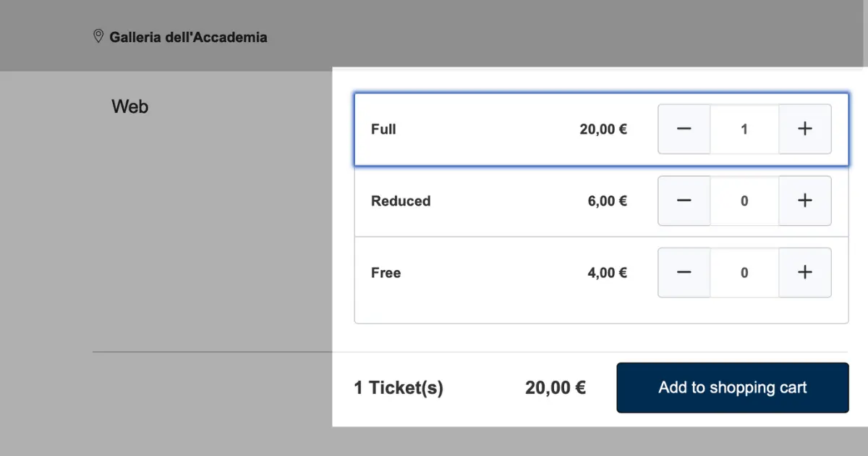Screen dimensions: 868x456
Task: Focus the Reduced ticket quantity field
Action: (744, 201)
